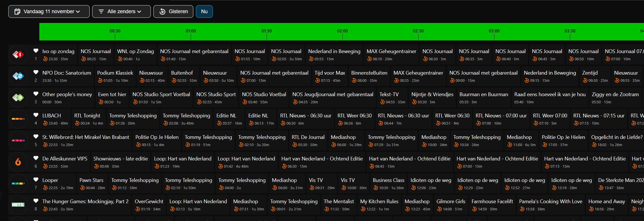This screenshot has height=221, width=644.
Task: Click the replay icon beside Pawn Stars' time
Action: pyautogui.click(x=82, y=188)
